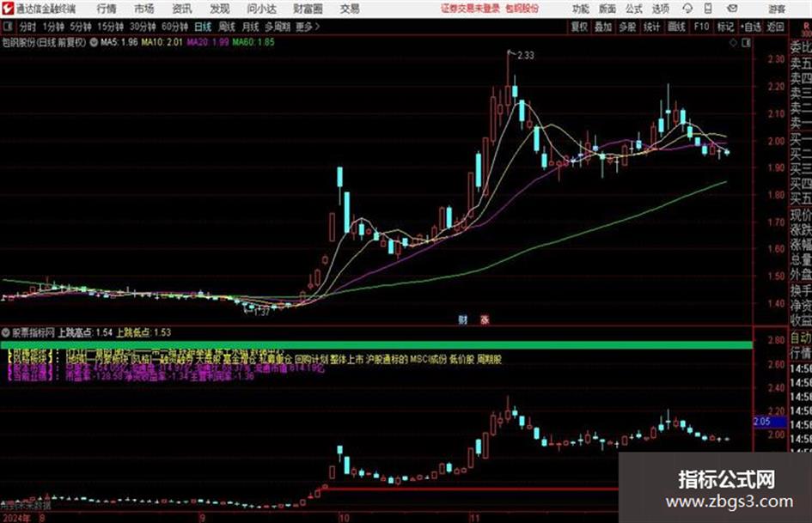Viewport: 812px width, 523px height.
Task: Open the mail message icon
Action: (732, 9)
